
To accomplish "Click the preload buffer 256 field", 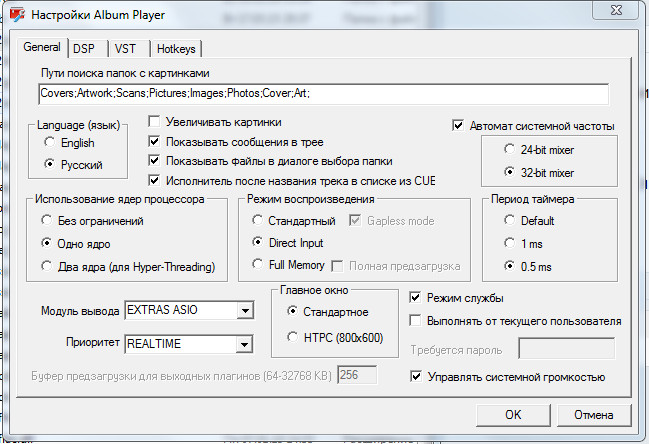I will (x=357, y=375).
